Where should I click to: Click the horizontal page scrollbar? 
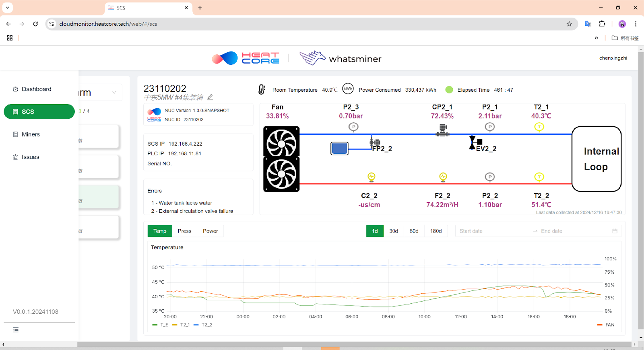pos(354,344)
